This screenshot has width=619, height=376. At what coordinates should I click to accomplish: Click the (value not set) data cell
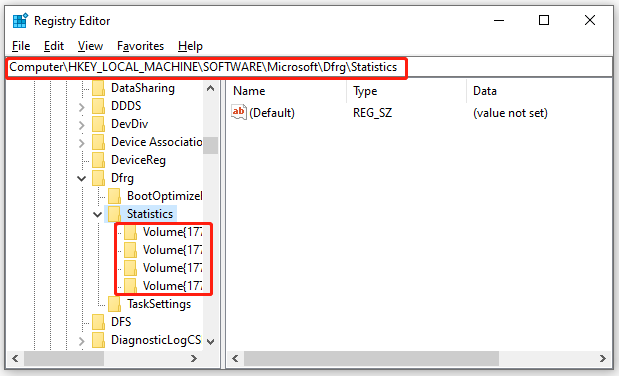(x=510, y=113)
